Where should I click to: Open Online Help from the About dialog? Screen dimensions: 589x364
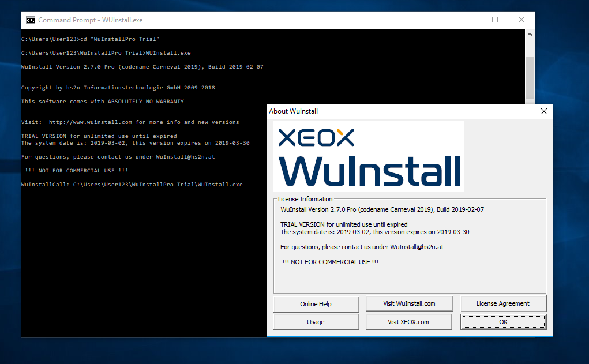click(x=316, y=304)
